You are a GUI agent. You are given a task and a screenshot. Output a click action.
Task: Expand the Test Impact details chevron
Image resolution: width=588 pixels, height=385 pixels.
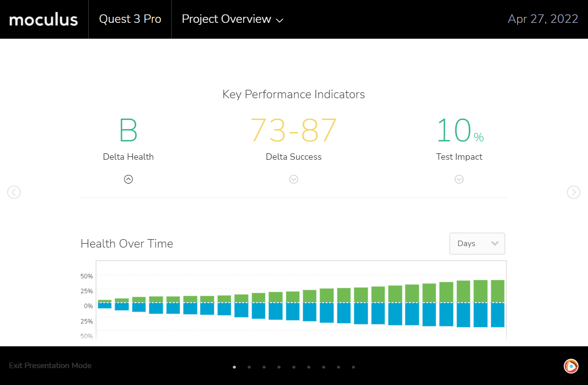coord(459,180)
